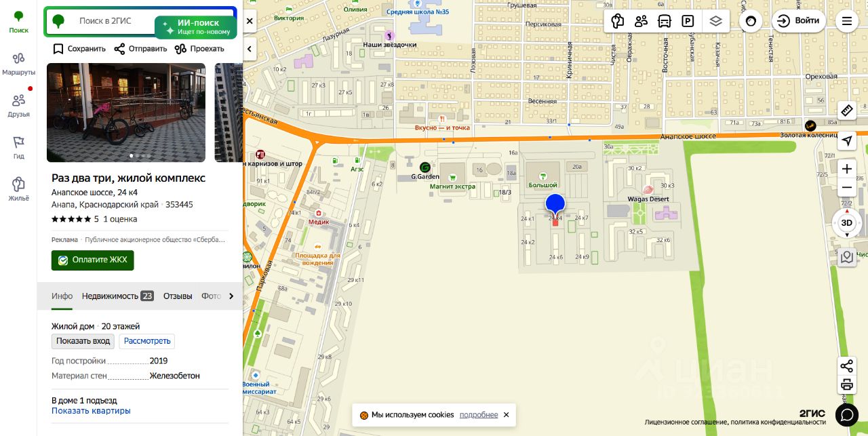Open the map layers stack menu
868x436 pixels.
click(715, 21)
